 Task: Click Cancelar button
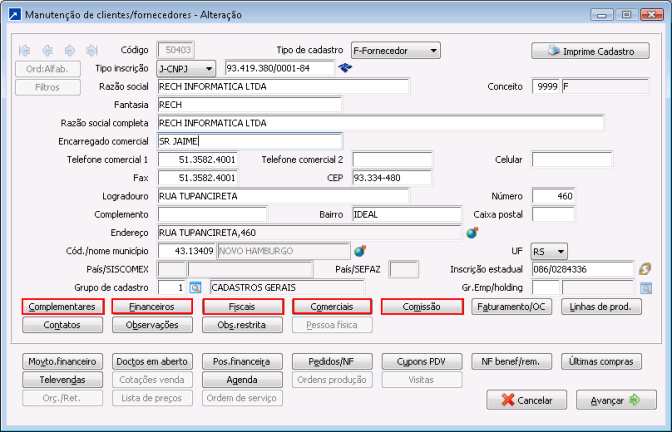pyautogui.click(x=526, y=400)
